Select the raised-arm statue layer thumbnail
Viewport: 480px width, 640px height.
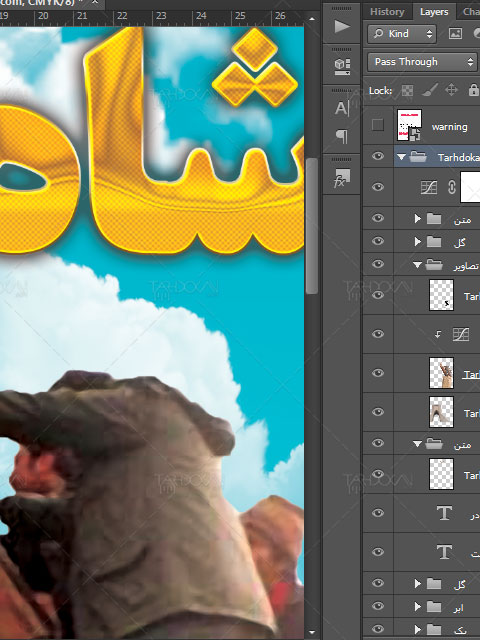[441, 373]
